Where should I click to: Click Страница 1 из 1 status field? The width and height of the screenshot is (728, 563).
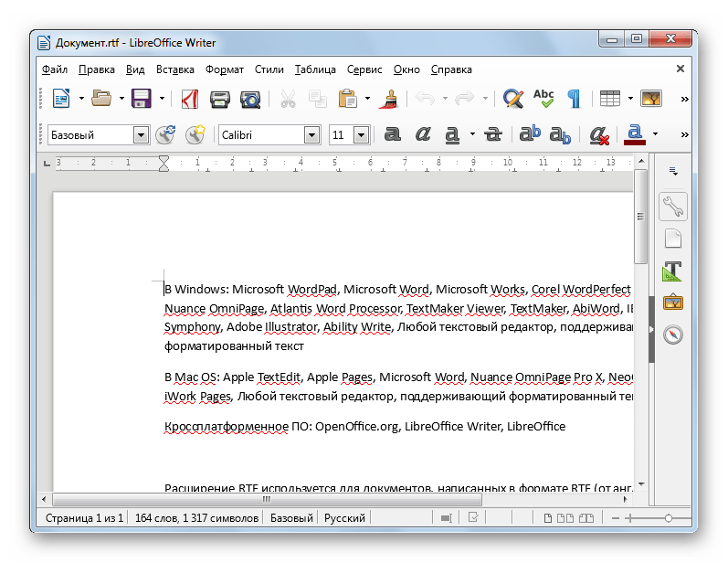click(85, 518)
